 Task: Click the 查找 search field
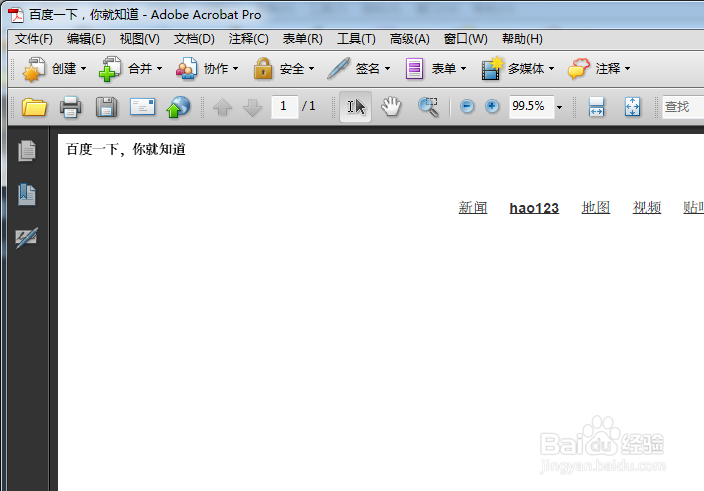point(683,107)
